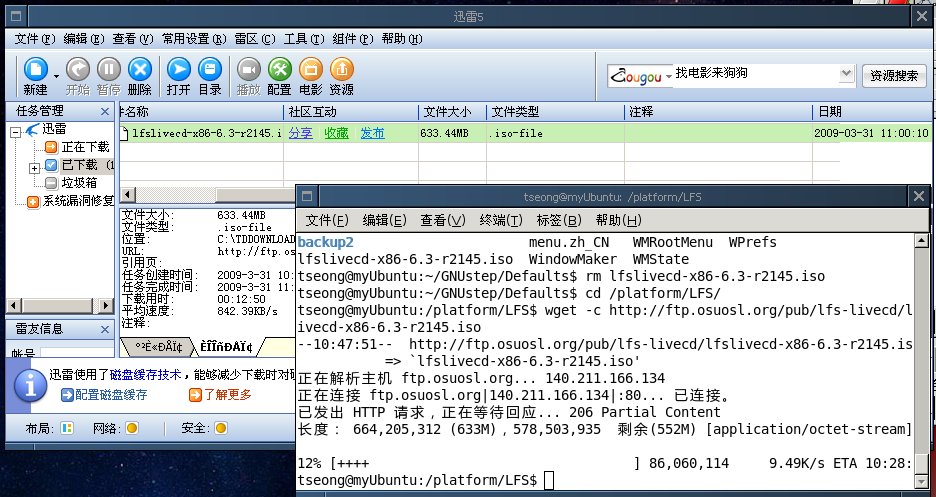The height and width of the screenshot is (497, 936).
Task: Open the 常用设置(R) menu
Action: click(194, 39)
